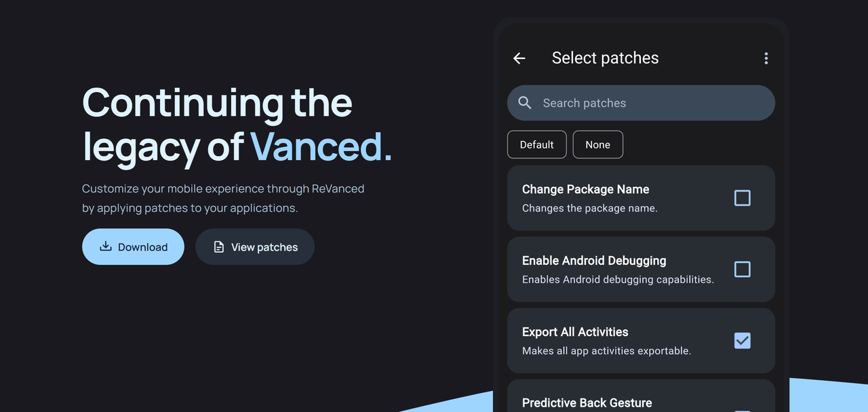The height and width of the screenshot is (412, 868).
Task: Click the magnifier icon in search bar
Action: (x=525, y=103)
